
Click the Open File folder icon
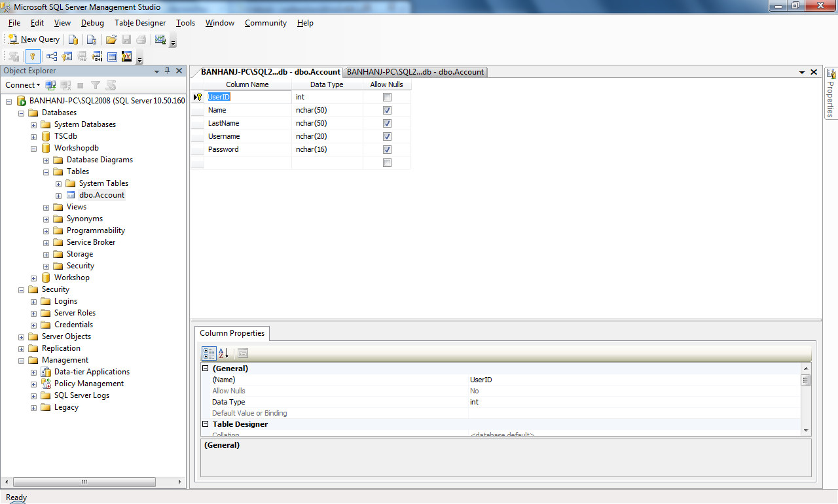[x=111, y=39]
